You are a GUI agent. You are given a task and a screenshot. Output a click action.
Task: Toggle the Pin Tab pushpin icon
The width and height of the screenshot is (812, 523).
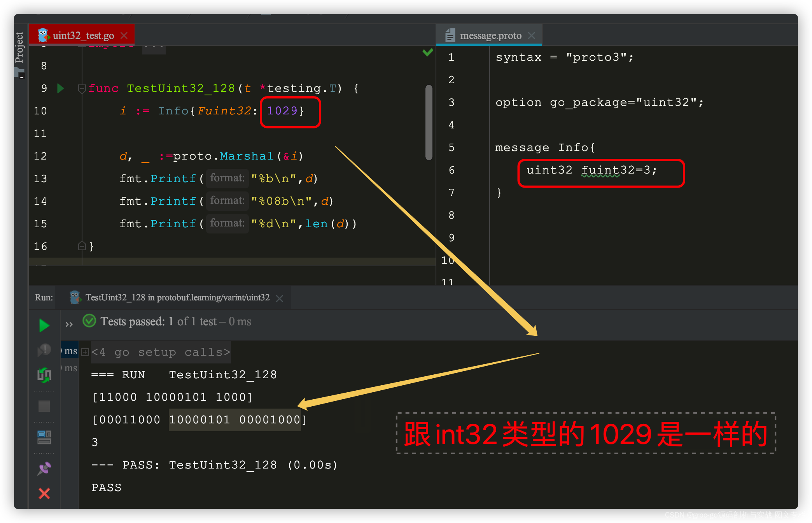tap(44, 468)
